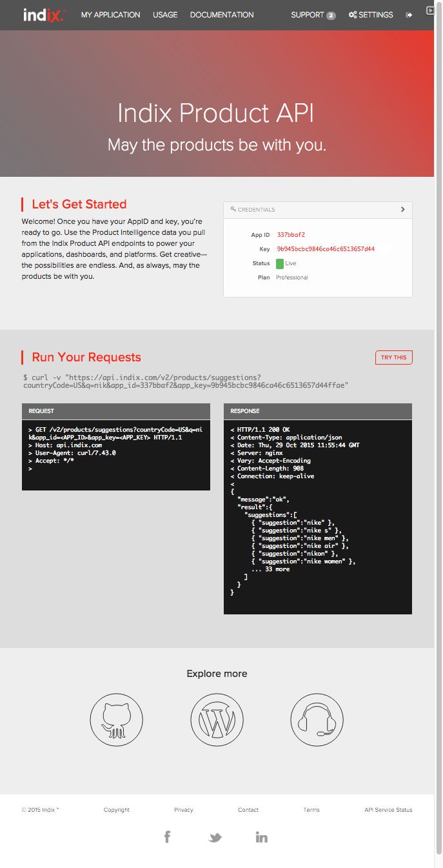
Task: Open MY APPLICATION menu item
Action: click(110, 15)
